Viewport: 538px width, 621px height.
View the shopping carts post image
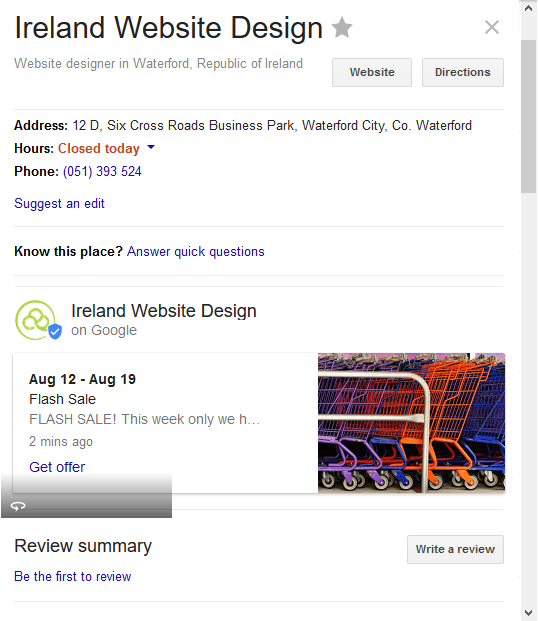coord(411,423)
